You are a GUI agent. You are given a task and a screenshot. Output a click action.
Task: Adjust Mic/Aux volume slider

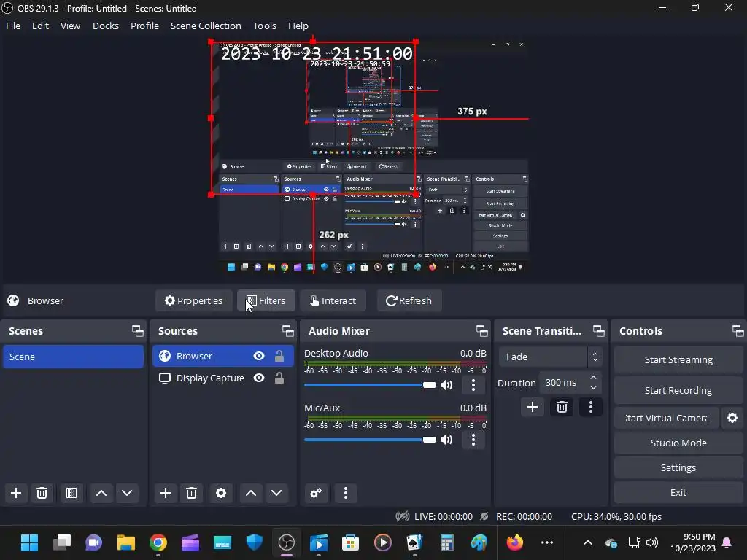pos(370,440)
